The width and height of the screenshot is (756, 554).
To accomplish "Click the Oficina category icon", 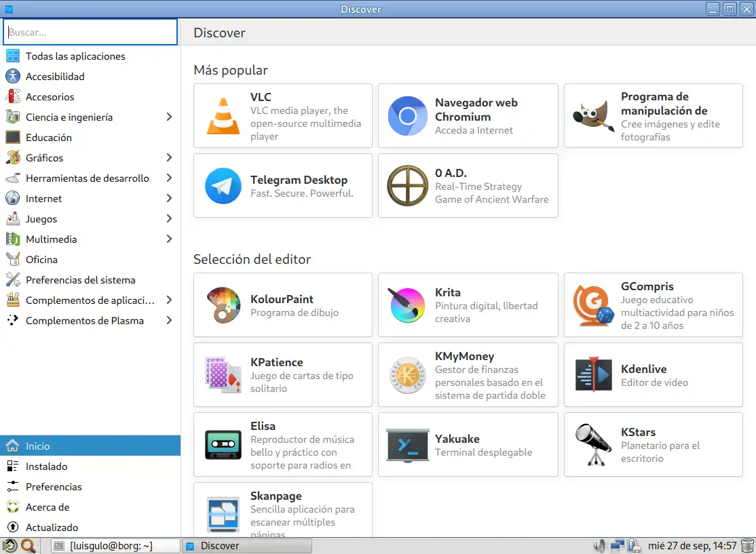I will pos(13,259).
